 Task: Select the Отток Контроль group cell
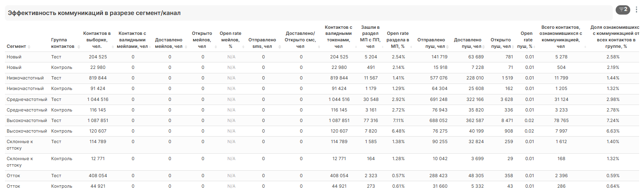pyautogui.click(x=62, y=186)
